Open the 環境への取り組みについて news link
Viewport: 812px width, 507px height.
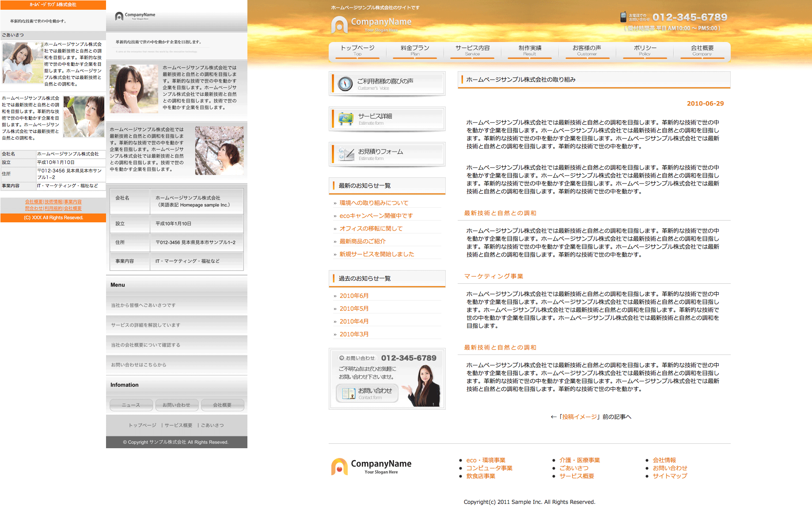[374, 203]
